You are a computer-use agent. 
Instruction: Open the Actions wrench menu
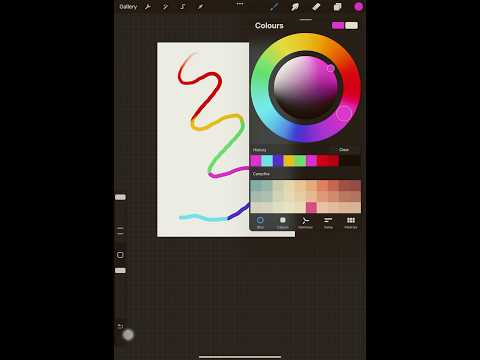pyautogui.click(x=147, y=7)
